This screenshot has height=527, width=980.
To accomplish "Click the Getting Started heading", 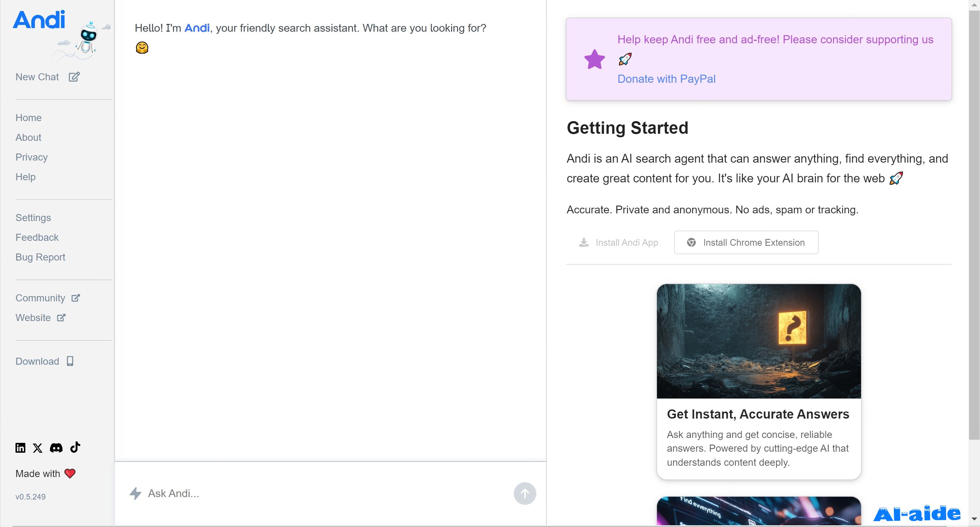I will pyautogui.click(x=627, y=128).
